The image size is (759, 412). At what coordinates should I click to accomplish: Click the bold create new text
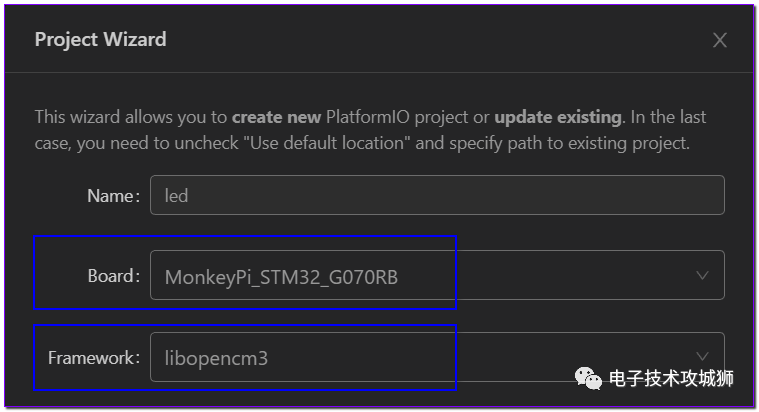[x=276, y=117]
